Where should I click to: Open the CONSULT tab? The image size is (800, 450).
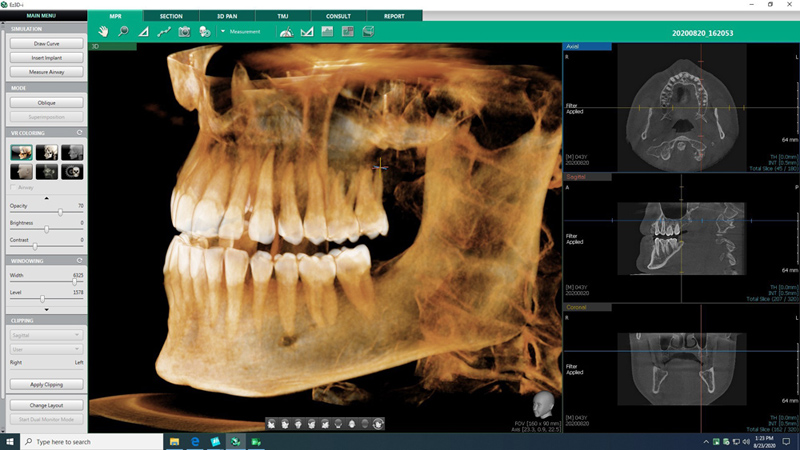338,16
